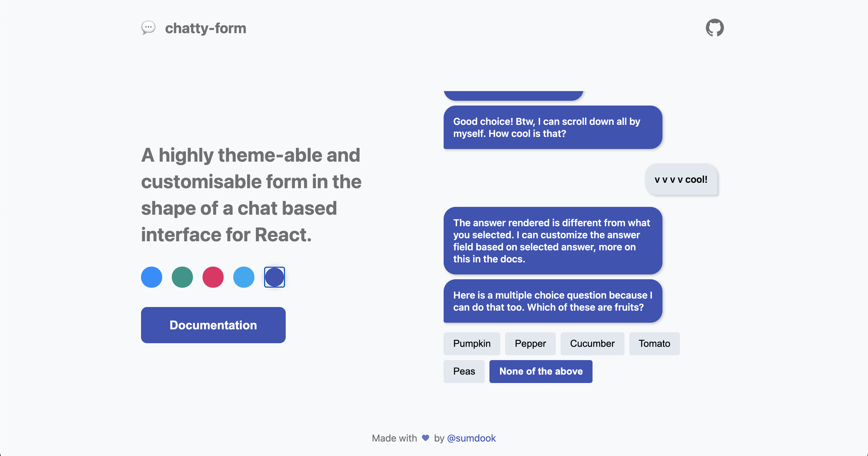Select Pepper as an answer

click(530, 344)
